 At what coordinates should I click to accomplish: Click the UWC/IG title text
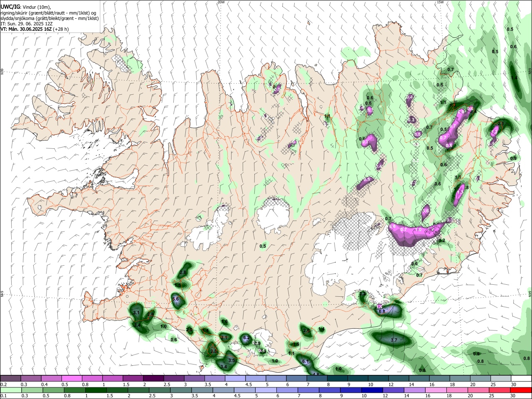10,7
